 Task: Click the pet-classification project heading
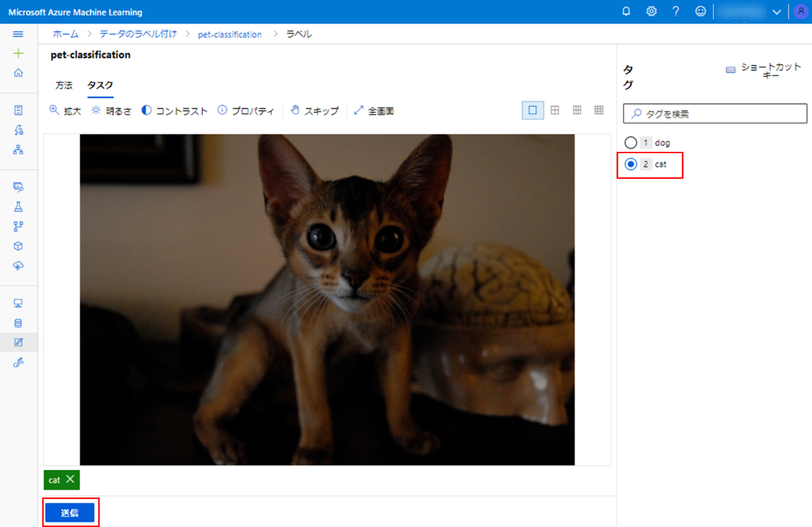coord(91,55)
